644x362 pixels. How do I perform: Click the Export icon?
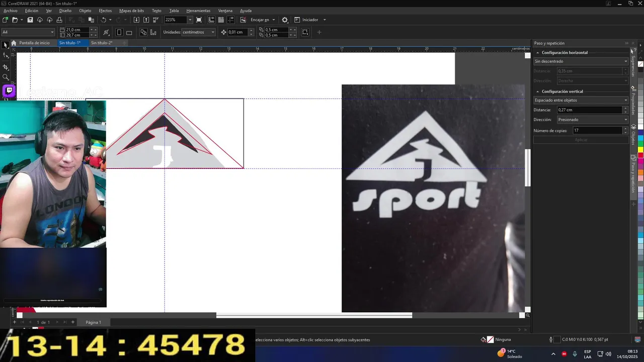(146, 20)
